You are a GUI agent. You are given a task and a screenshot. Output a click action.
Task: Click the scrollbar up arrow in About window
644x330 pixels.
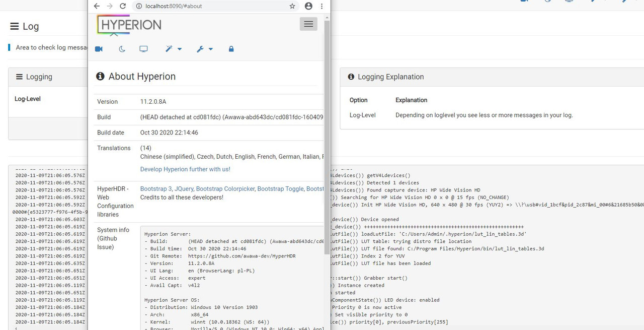tap(327, 18)
